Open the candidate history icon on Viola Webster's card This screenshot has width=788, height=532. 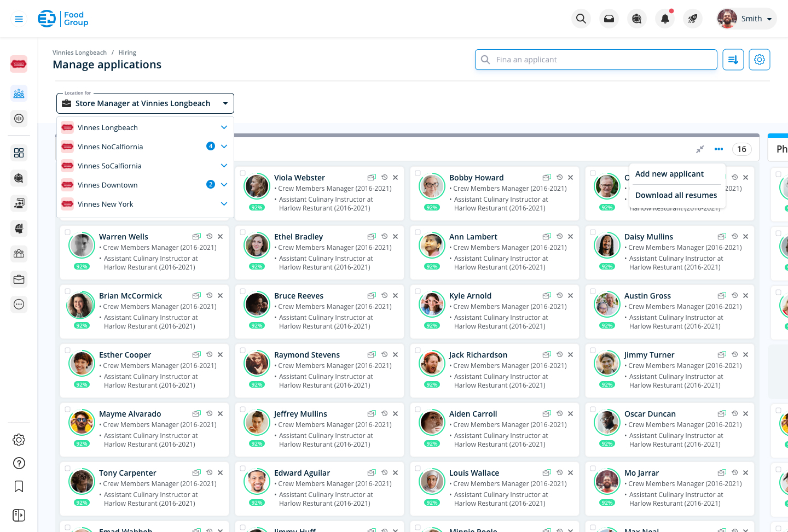pyautogui.click(x=384, y=177)
